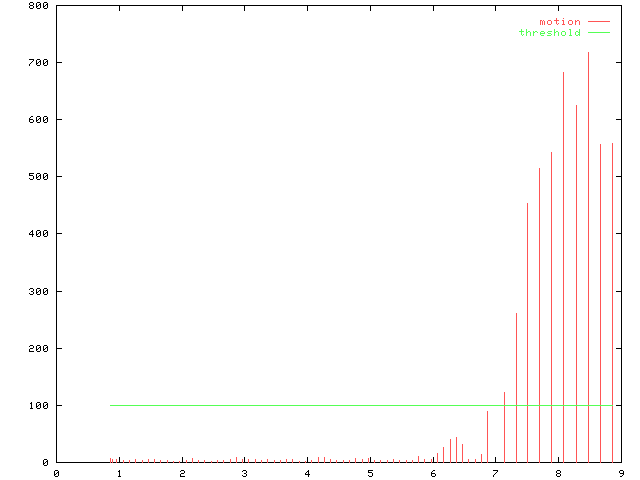Click the x-axis label 5
The image size is (640, 480).
click(x=370, y=472)
